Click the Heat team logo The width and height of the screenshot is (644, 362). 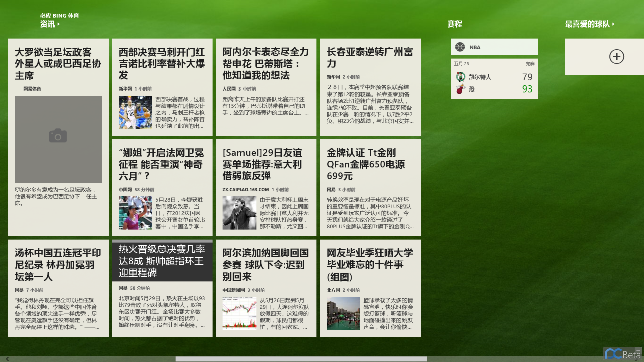[460, 89]
